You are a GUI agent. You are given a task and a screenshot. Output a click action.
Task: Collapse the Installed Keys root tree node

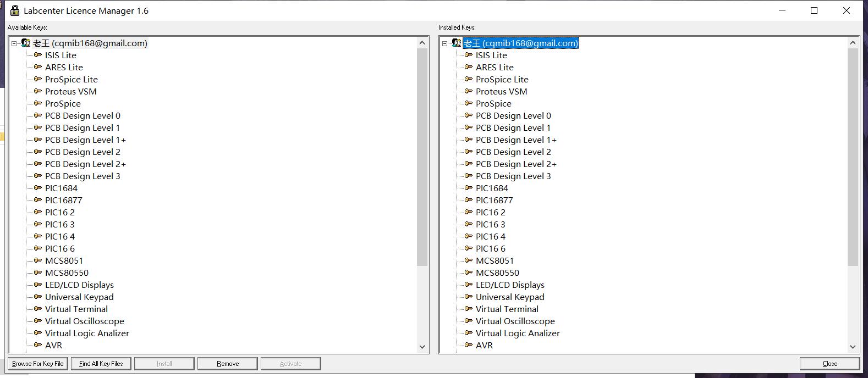tap(445, 43)
